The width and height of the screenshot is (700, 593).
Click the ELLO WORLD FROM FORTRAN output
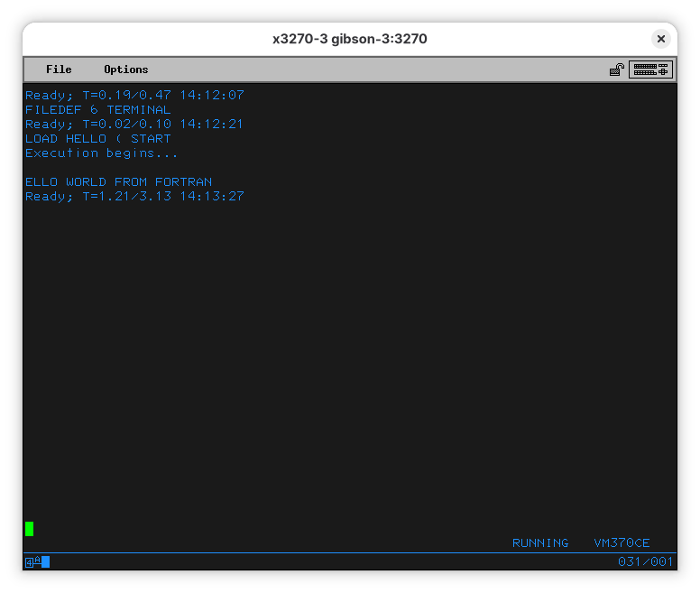[118, 181]
